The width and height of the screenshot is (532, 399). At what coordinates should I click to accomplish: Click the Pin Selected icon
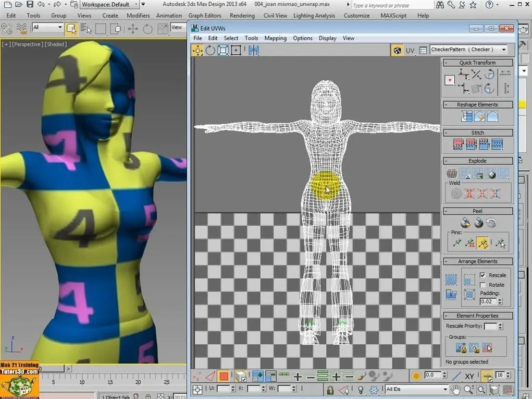(457, 243)
